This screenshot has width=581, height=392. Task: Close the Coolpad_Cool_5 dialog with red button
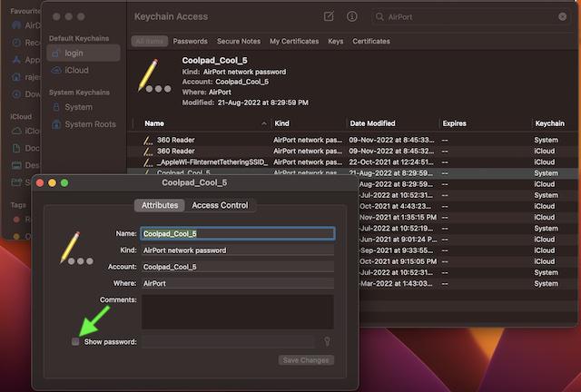40,182
